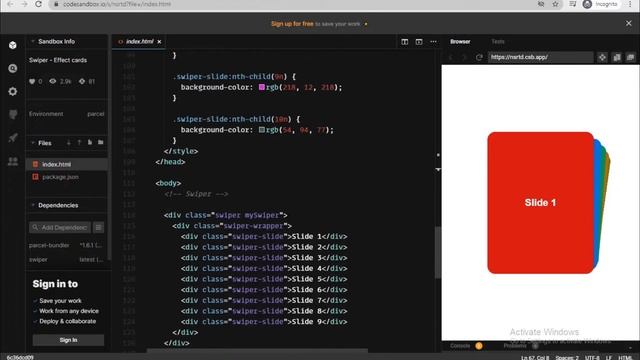The height and width of the screenshot is (360, 640).
Task: Click the views eye icon in Sandbox Info
Action: [53, 81]
